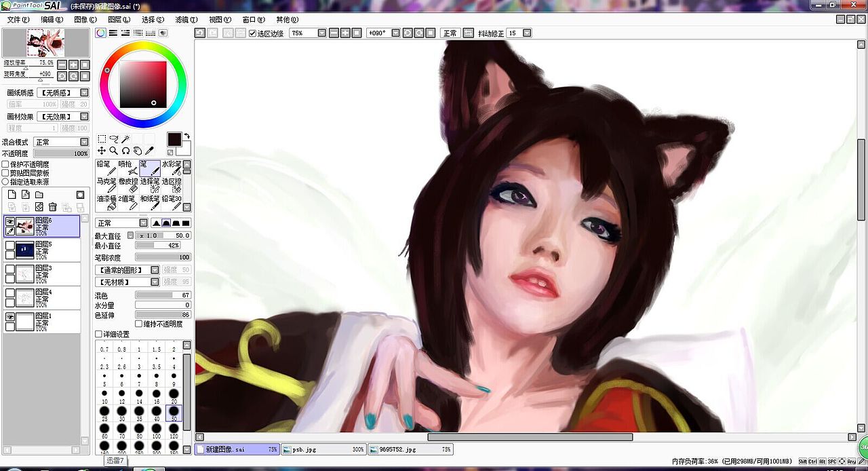Image resolution: width=868 pixels, height=471 pixels.
Task: Open the brush blending mode 正常 dropdown
Action: pyautogui.click(x=144, y=223)
